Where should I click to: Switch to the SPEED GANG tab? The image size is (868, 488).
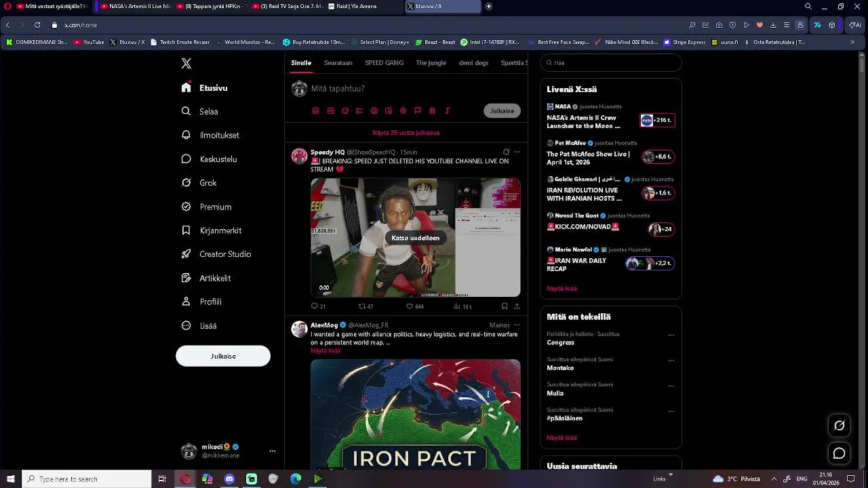[384, 62]
